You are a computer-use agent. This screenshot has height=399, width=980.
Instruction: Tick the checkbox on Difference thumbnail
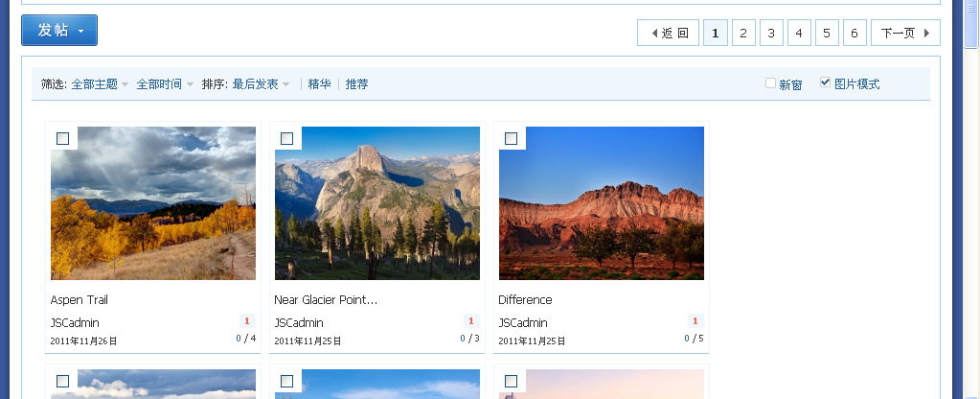coord(511,138)
